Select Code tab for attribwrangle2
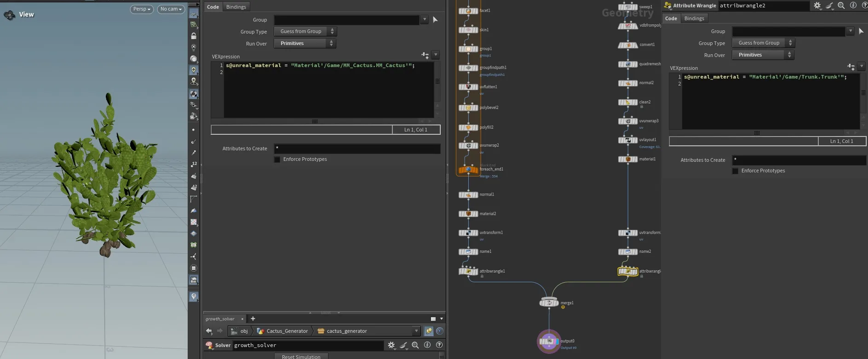 [671, 18]
